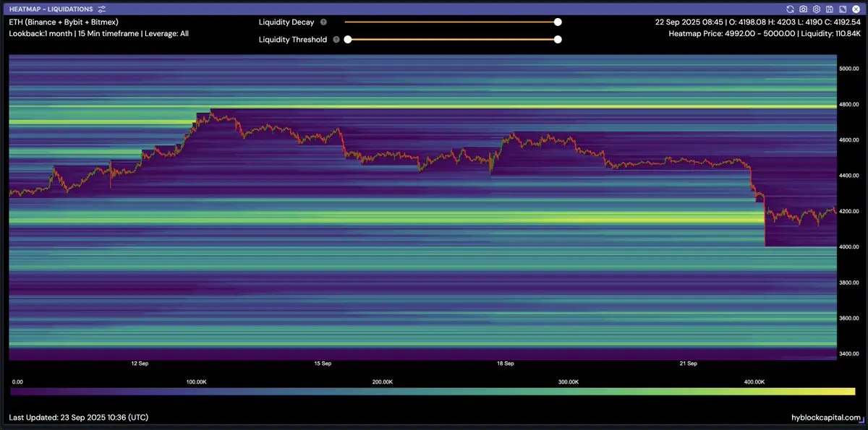This screenshot has height=430, width=868.
Task: Click the 4600.00 price axis label
Action: [848, 140]
